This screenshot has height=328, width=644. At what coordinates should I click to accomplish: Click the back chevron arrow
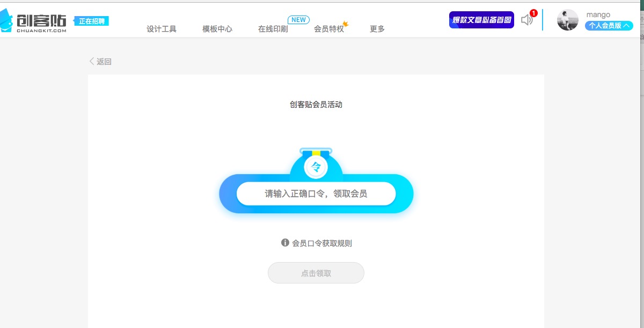tap(92, 61)
